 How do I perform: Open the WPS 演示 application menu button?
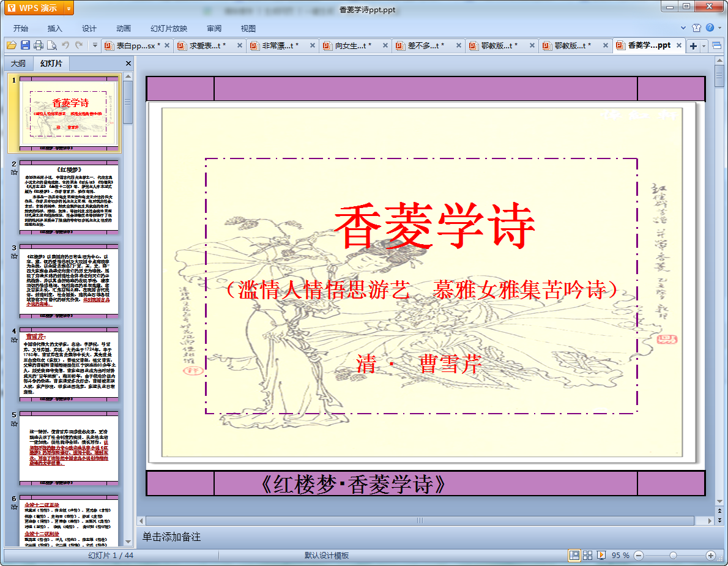coord(34,8)
